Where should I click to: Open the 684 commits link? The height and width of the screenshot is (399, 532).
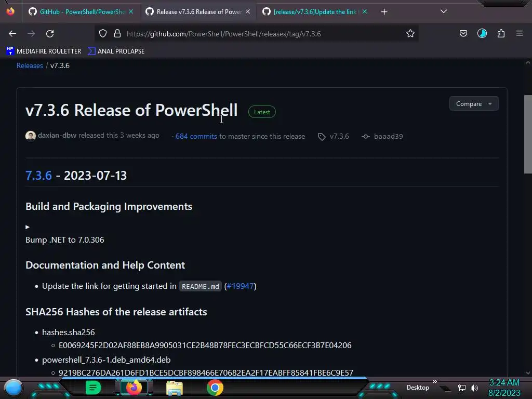pyautogui.click(x=196, y=137)
